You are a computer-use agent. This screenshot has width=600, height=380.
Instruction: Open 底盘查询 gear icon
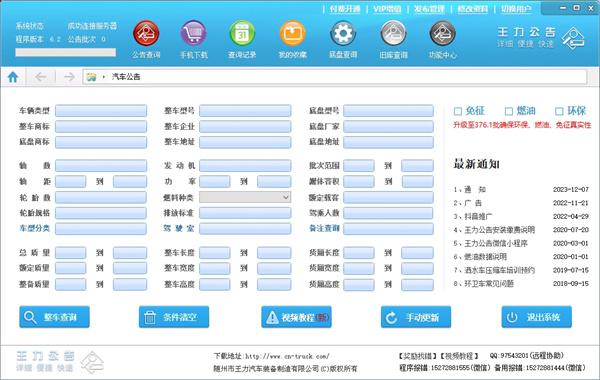pyautogui.click(x=343, y=33)
